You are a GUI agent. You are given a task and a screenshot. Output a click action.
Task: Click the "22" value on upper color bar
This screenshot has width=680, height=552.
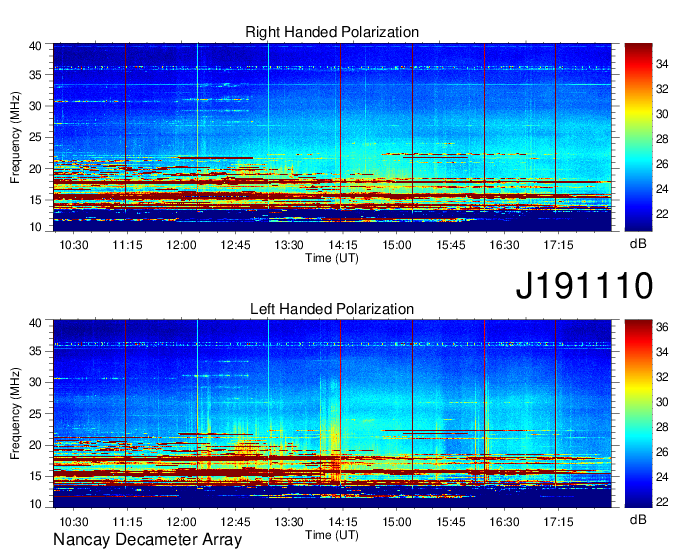[x=662, y=214]
